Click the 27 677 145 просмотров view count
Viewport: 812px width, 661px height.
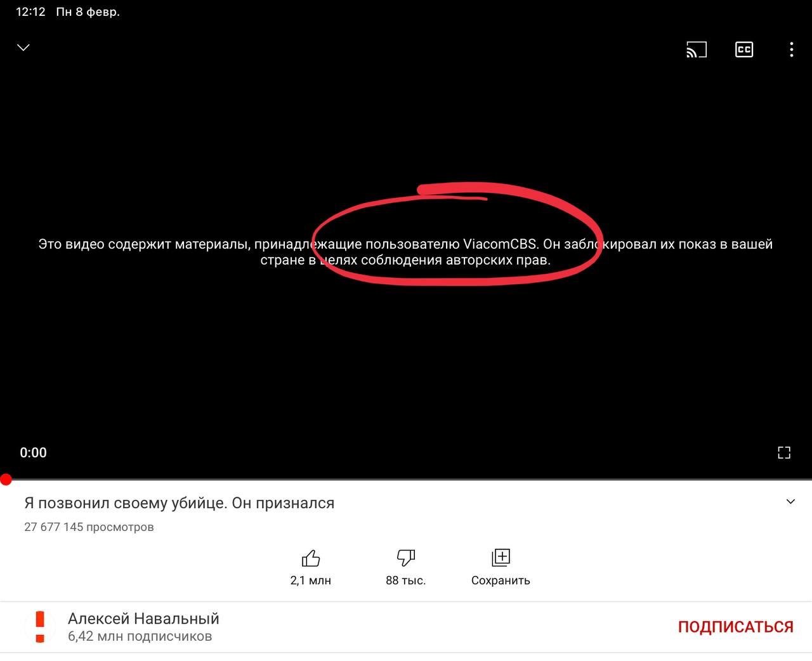(89, 527)
